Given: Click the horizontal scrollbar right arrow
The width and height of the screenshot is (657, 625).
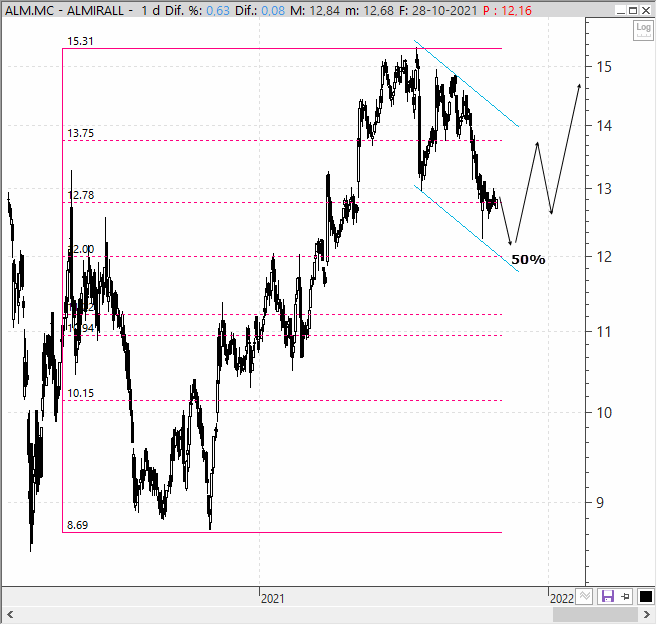Looking at the screenshot, I should pos(647,615).
